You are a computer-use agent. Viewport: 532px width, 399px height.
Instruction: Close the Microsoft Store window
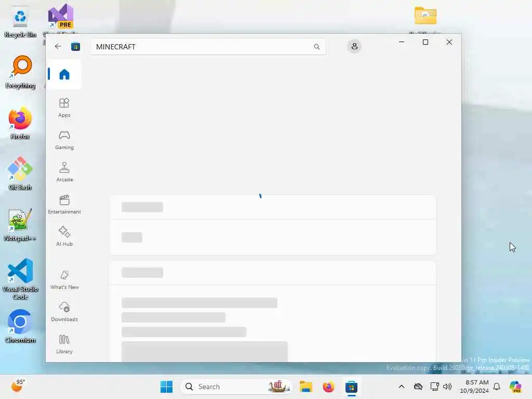click(449, 42)
